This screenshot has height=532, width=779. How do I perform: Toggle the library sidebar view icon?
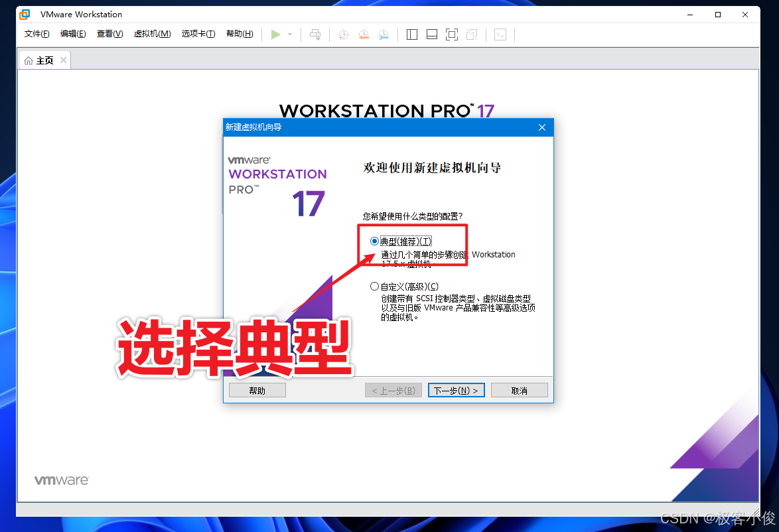click(x=412, y=34)
